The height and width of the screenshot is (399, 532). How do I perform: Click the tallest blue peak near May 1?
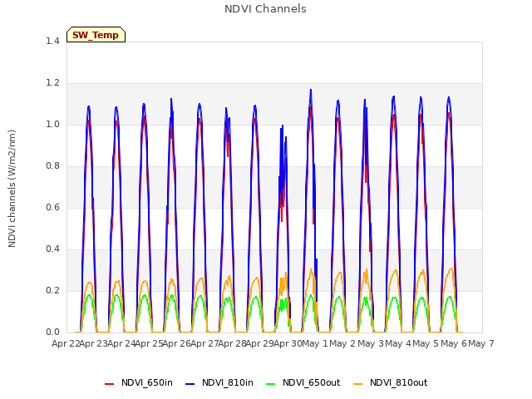coord(310,91)
